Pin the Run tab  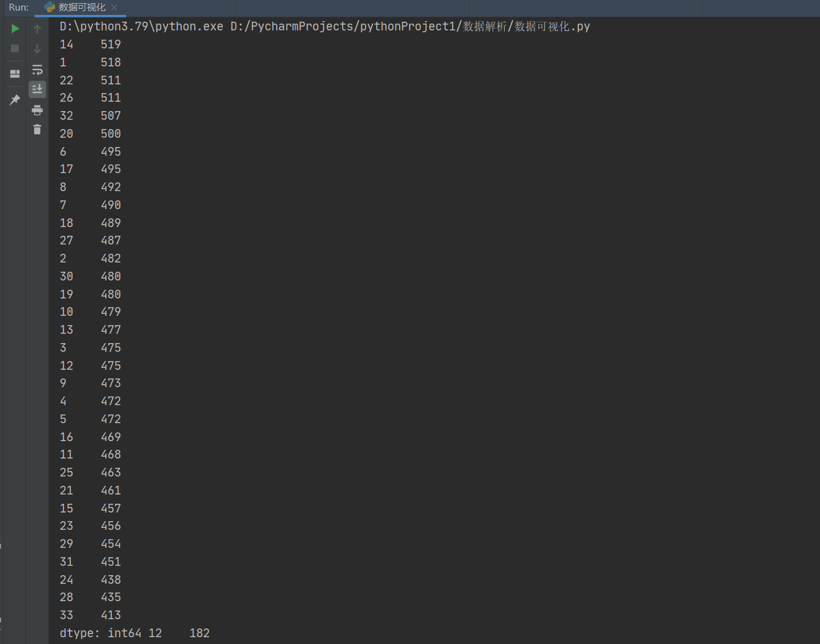coord(15,100)
